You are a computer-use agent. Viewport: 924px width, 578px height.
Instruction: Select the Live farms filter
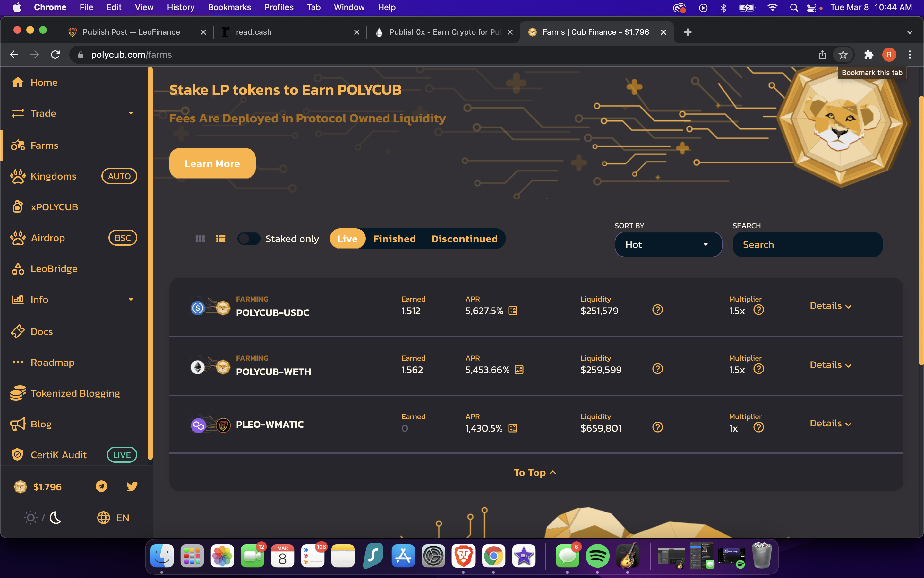[x=347, y=239]
